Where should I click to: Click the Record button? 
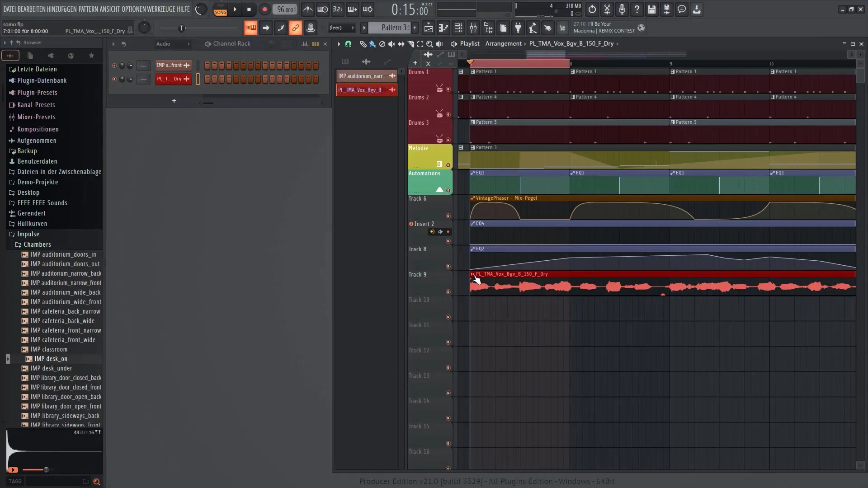[x=264, y=9]
